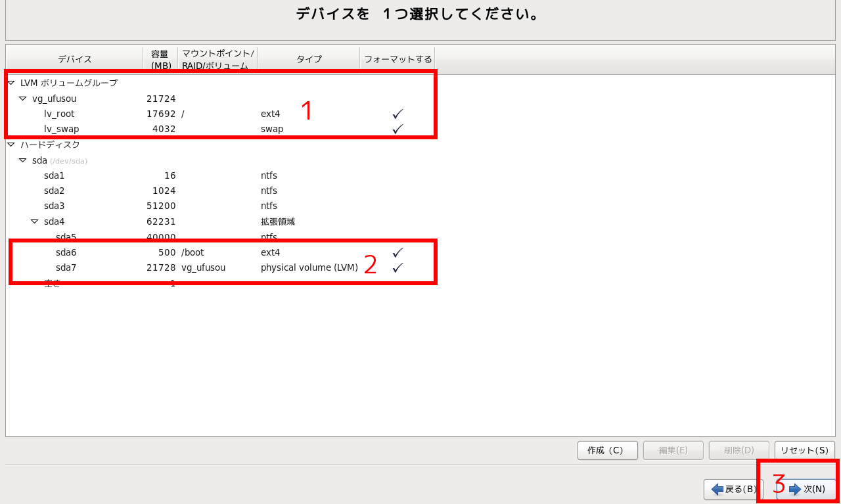Click the blue next arrow icon
Viewport: 841px width, 504px height.
coord(795,490)
